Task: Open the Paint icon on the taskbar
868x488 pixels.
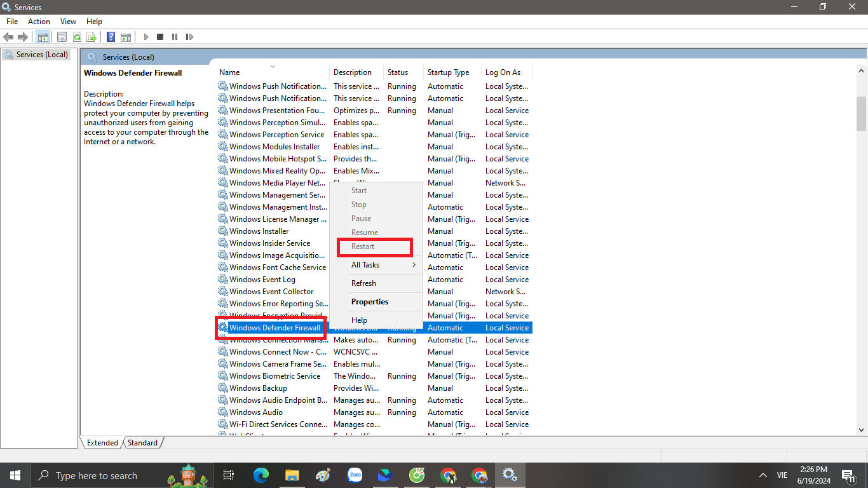Action: click(323, 475)
